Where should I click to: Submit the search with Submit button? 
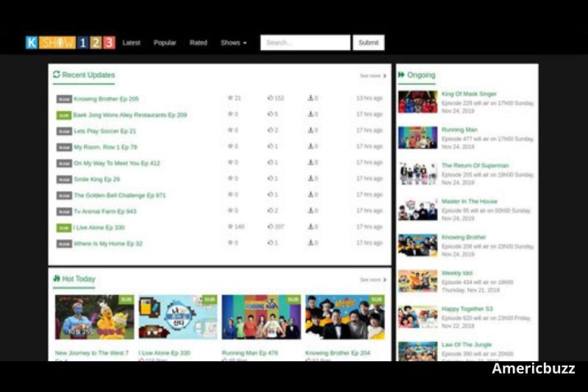click(x=368, y=43)
